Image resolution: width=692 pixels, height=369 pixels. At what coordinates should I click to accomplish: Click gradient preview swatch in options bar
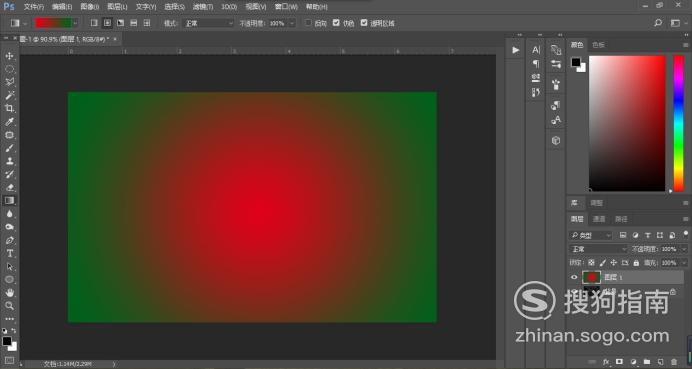click(53, 23)
